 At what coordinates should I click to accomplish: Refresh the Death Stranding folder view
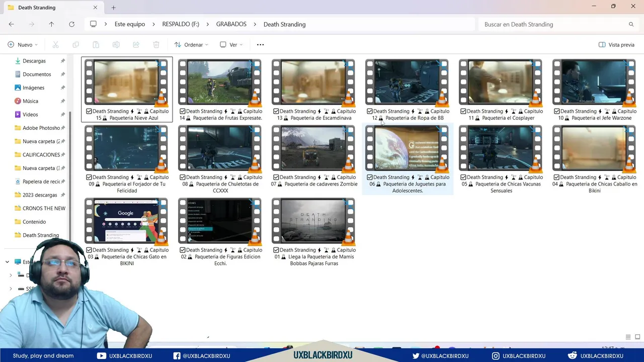[x=71, y=24]
